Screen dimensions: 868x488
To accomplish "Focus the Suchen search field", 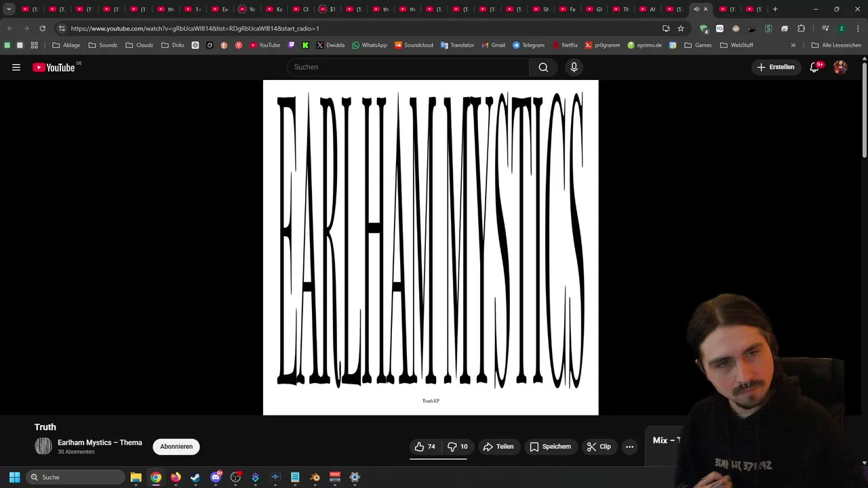I will pyautogui.click(x=408, y=67).
